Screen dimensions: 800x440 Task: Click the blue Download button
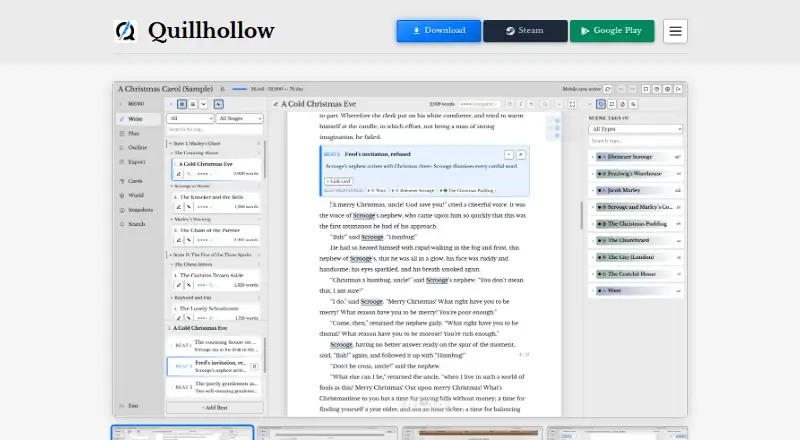tap(439, 31)
